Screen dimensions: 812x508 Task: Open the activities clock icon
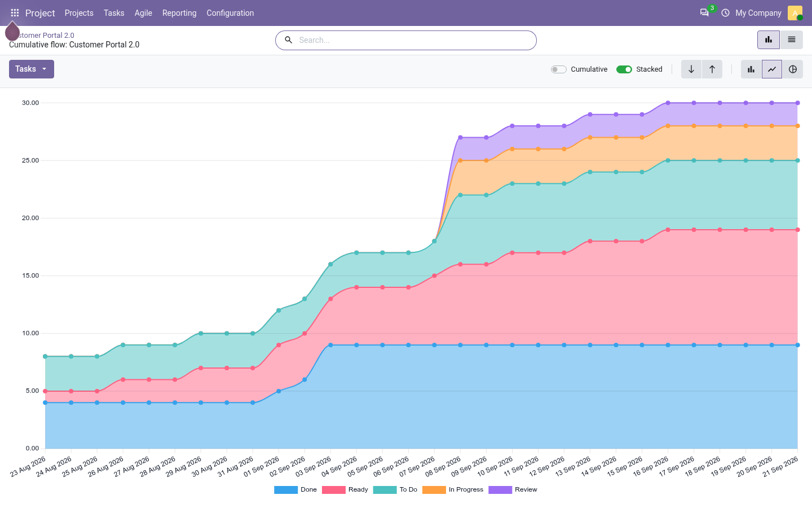pyautogui.click(x=725, y=13)
